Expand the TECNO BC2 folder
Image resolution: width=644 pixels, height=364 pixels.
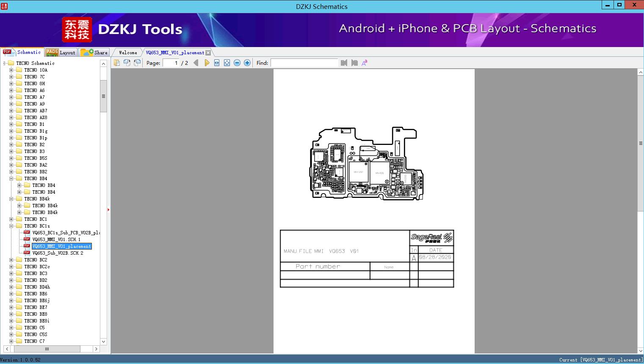point(11,260)
